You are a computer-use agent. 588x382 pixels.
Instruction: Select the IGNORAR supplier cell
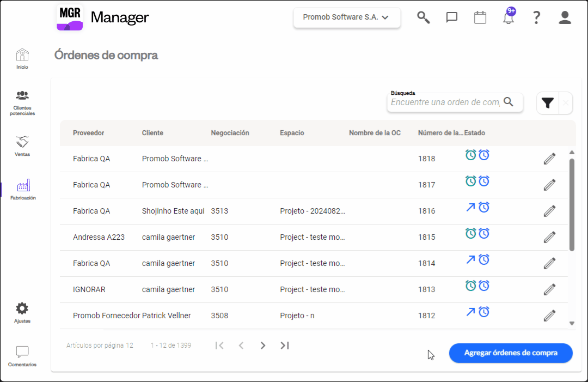(89, 289)
